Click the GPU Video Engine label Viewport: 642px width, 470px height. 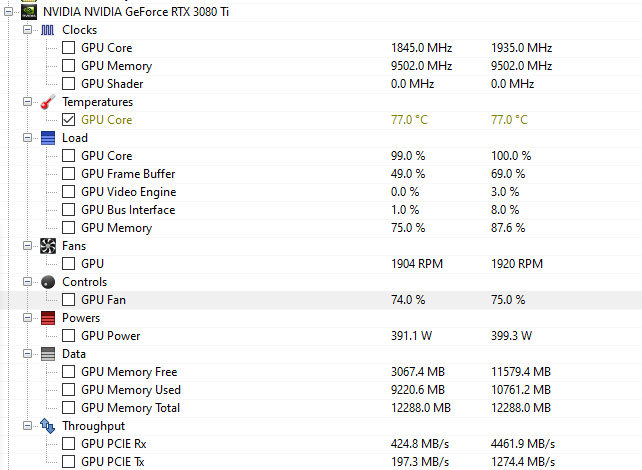click(128, 192)
